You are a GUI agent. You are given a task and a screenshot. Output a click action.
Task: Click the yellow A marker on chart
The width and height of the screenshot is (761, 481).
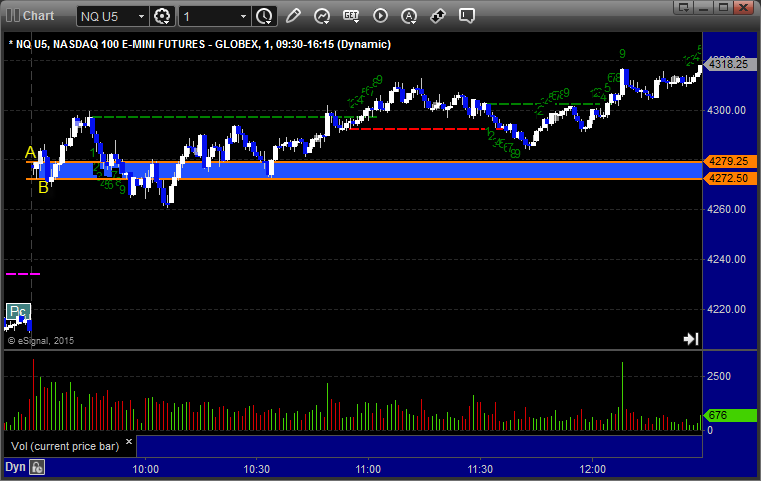pyautogui.click(x=30, y=152)
